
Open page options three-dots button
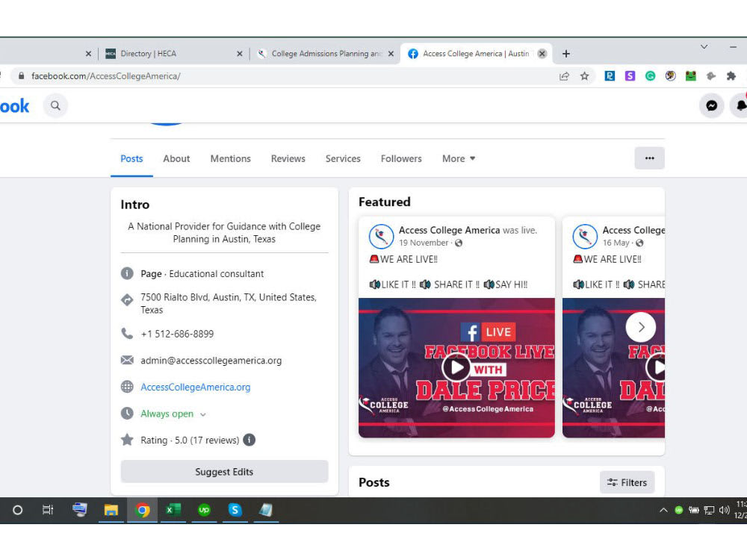click(x=649, y=158)
